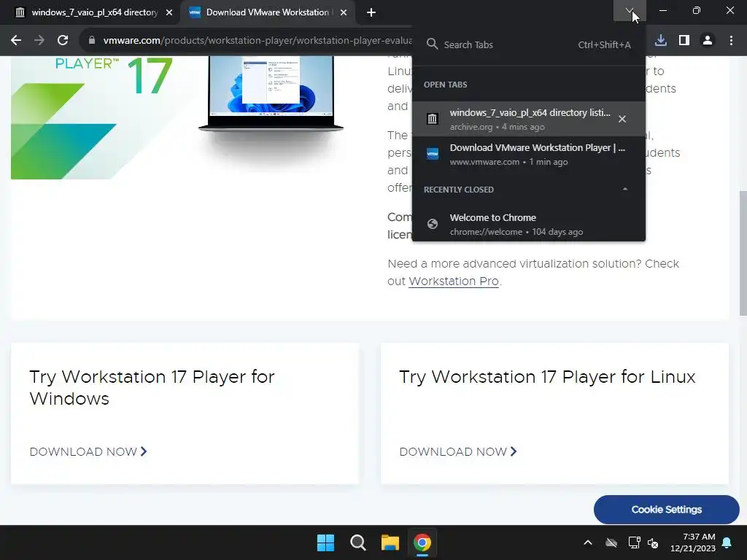
Task: Click the forward navigation arrow
Action: point(39,41)
